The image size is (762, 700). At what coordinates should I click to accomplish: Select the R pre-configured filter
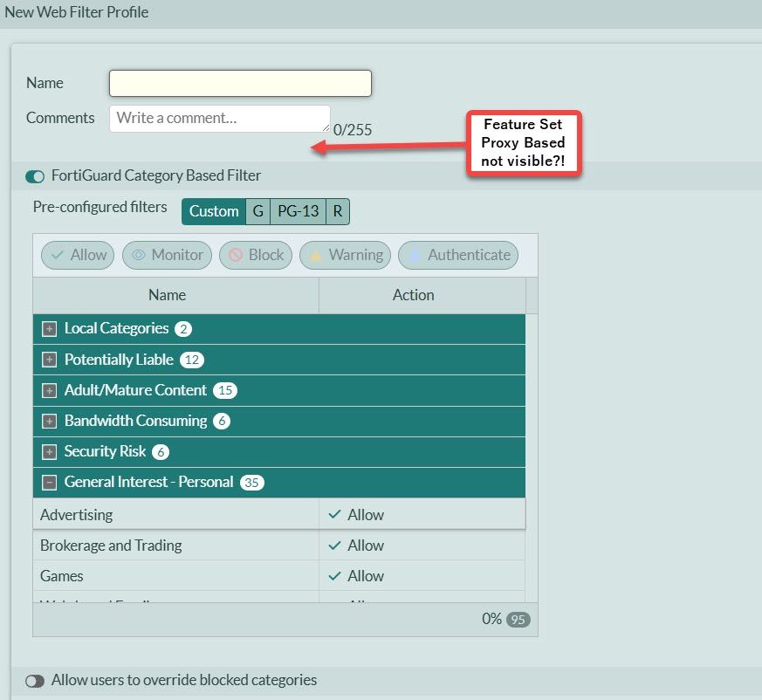[x=337, y=211]
